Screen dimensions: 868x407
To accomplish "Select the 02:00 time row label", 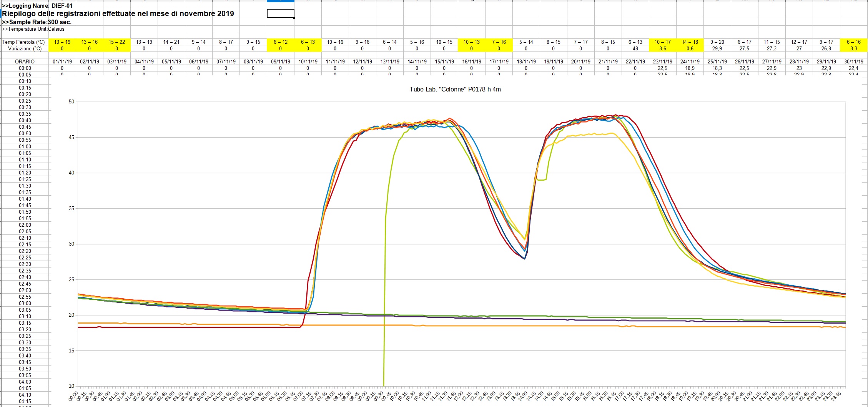I will [x=25, y=225].
